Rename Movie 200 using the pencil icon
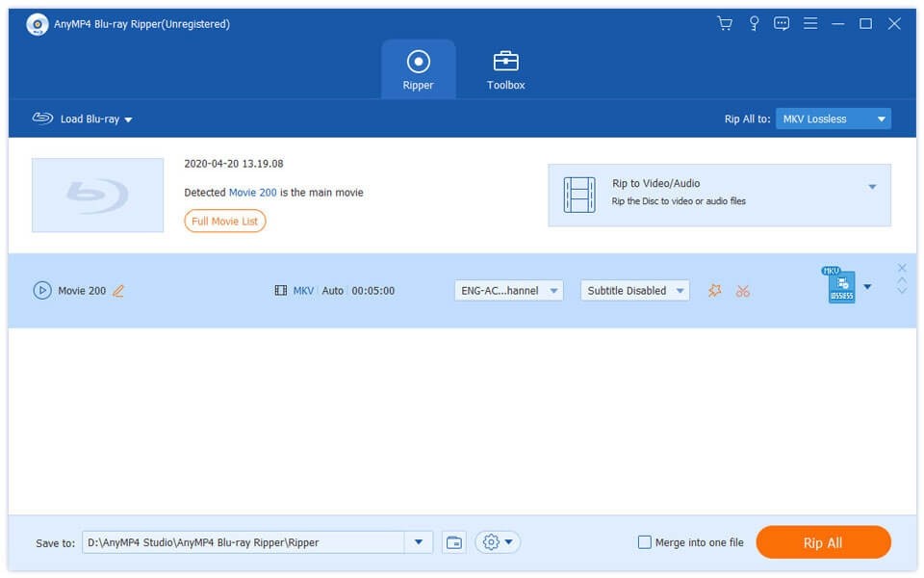The width and height of the screenshot is (924, 578). coord(119,290)
